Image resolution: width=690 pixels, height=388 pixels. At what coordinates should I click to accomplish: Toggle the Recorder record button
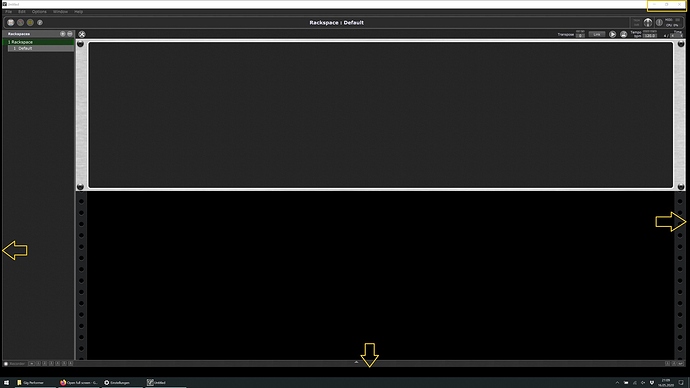pos(6,364)
